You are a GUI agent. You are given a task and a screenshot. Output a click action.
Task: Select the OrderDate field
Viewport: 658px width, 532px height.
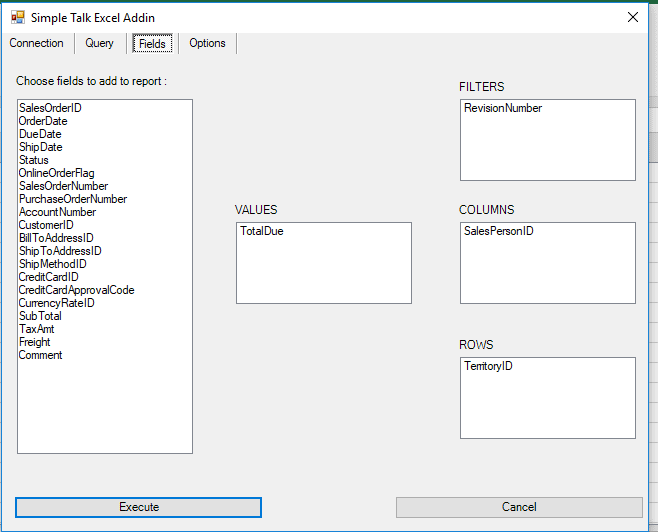click(x=43, y=121)
